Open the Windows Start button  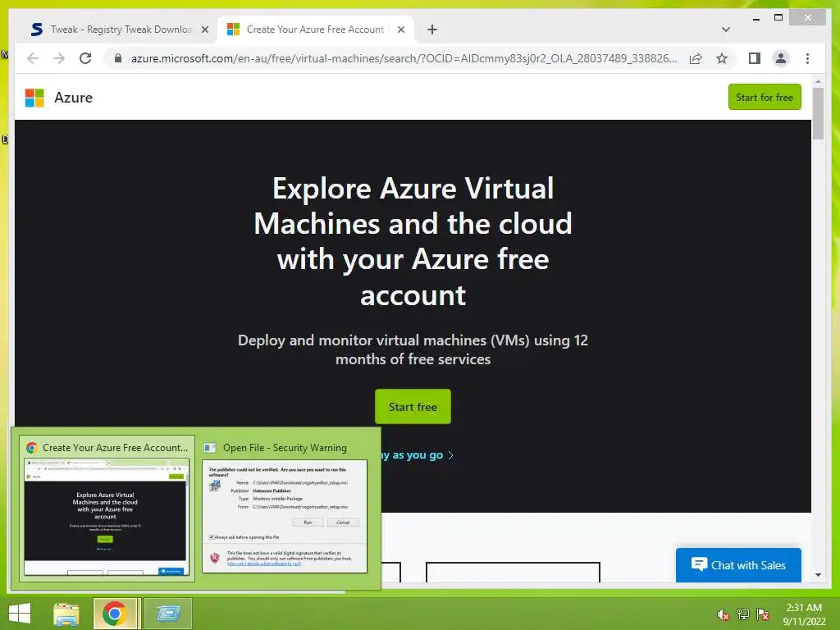click(x=20, y=614)
